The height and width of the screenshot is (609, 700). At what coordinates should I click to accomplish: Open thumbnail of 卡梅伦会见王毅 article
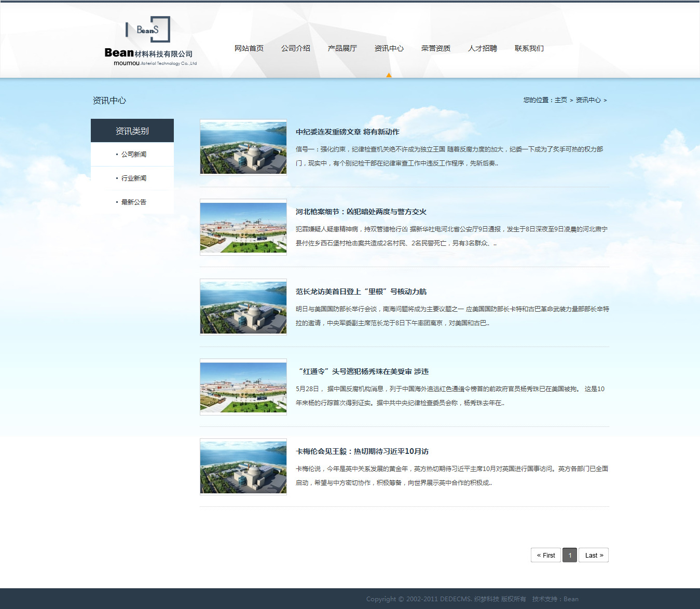(x=243, y=467)
